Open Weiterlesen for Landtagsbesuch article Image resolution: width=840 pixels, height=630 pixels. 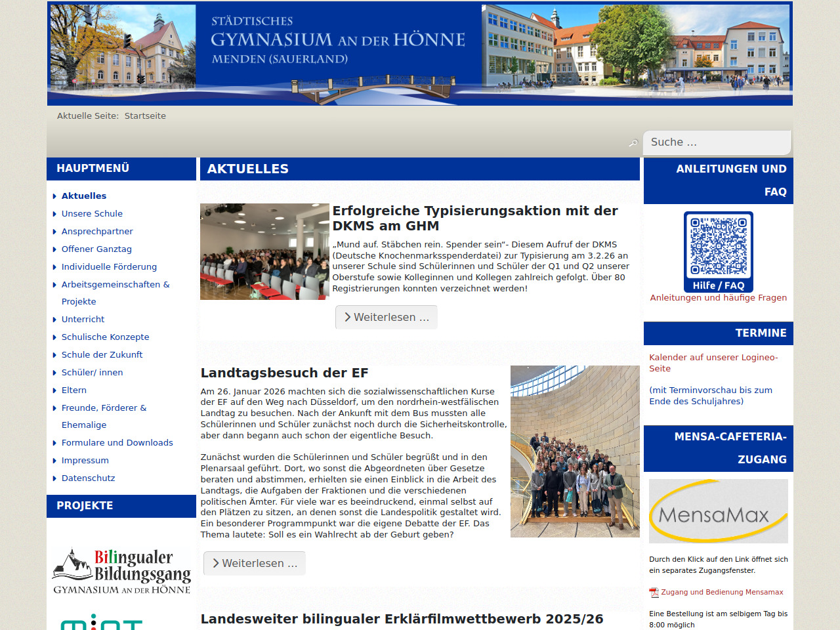254,564
